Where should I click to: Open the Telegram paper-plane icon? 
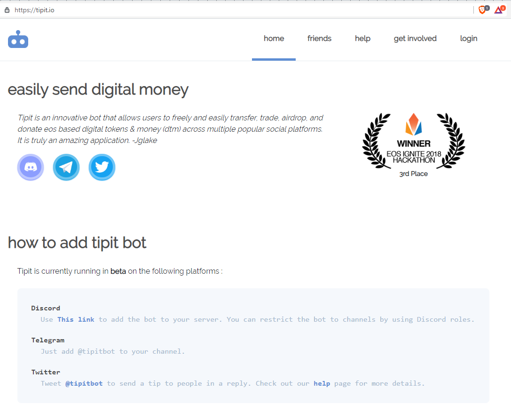[66, 167]
